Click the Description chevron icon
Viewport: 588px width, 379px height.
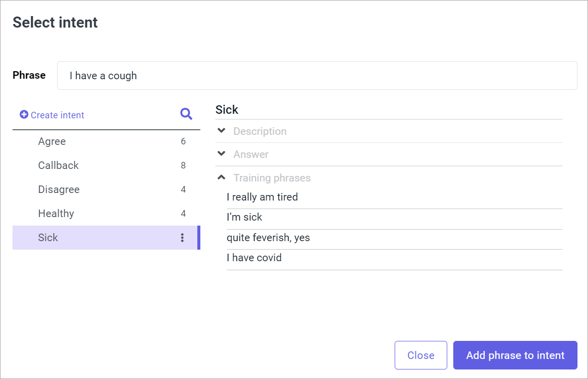pyautogui.click(x=221, y=130)
